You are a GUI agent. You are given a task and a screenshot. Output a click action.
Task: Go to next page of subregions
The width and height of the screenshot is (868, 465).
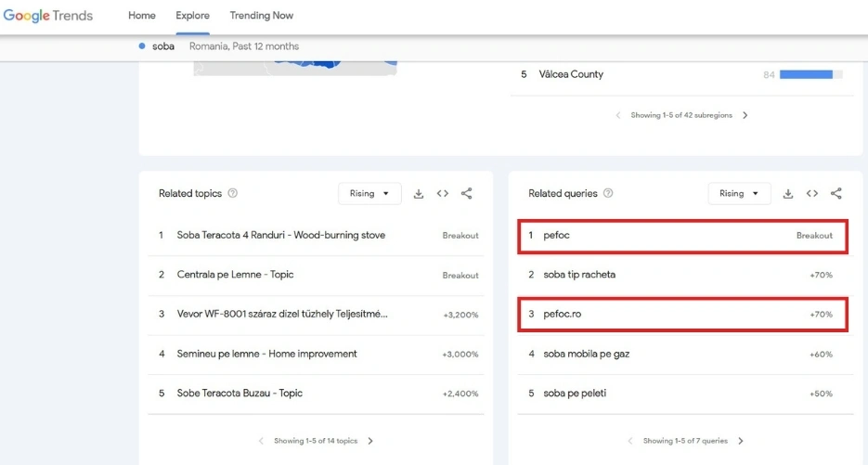(x=745, y=116)
